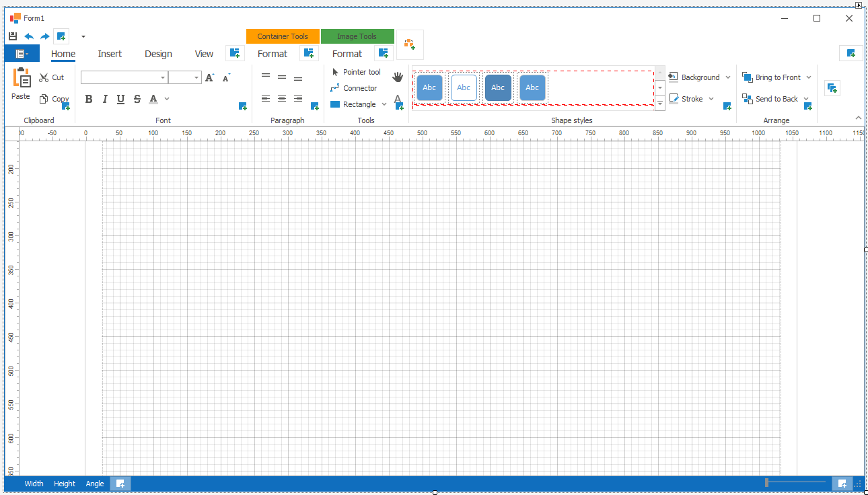
Task: Click the Font group label
Action: pos(163,120)
